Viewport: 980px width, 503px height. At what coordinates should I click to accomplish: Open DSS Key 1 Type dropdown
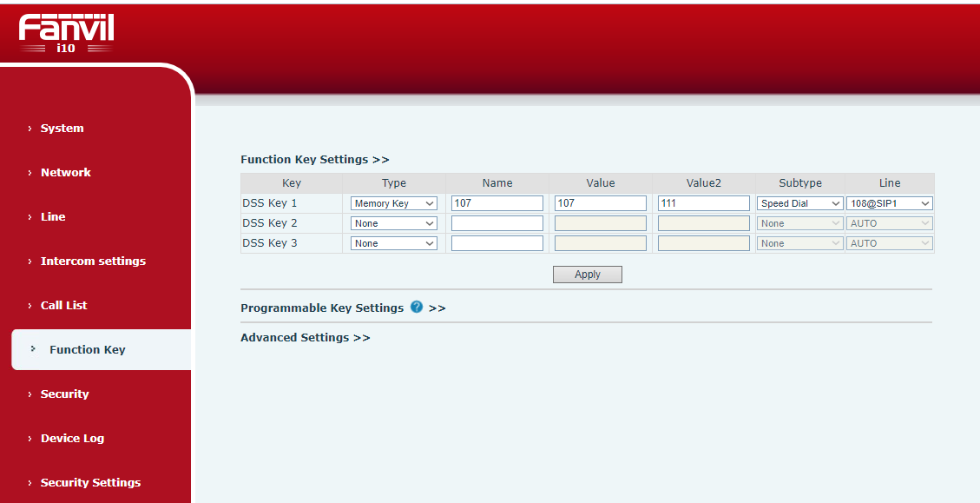pyautogui.click(x=394, y=203)
